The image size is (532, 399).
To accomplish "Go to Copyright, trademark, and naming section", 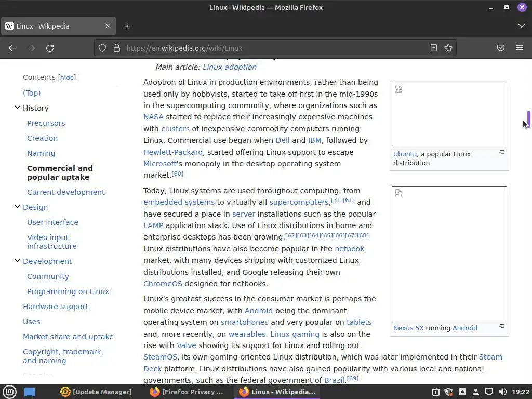I will pos(63,356).
